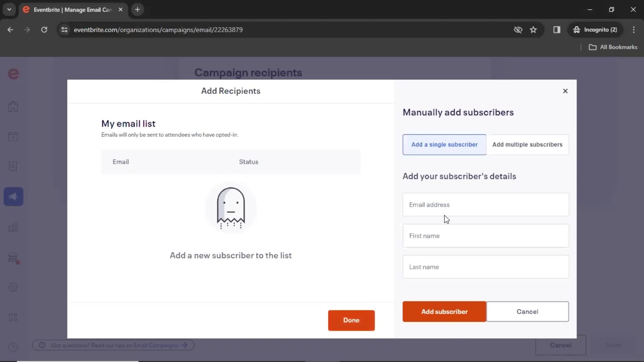Click the First name input field
Screen dimensions: 644x362
point(486,236)
